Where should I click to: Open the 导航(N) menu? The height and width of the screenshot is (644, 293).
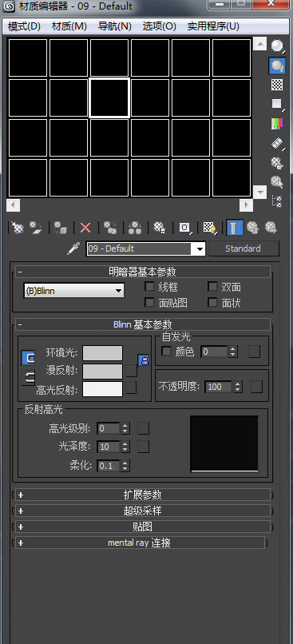115,26
